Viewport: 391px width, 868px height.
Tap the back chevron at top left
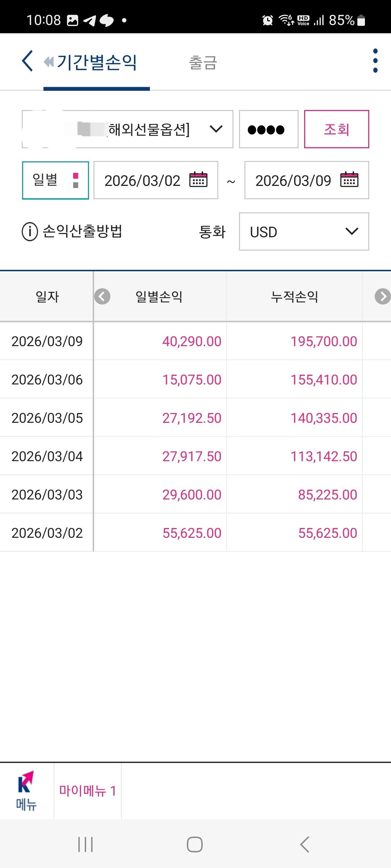(x=28, y=61)
